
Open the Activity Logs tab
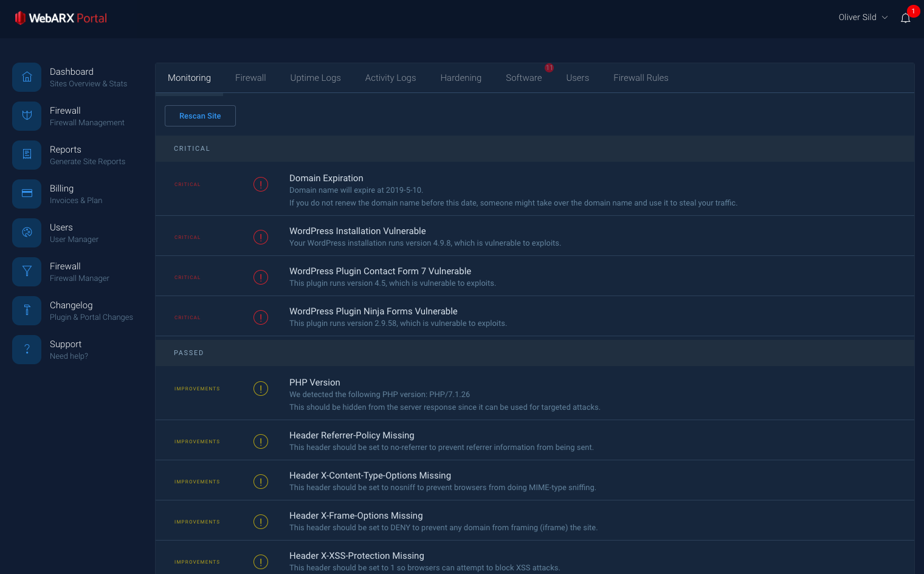(390, 78)
